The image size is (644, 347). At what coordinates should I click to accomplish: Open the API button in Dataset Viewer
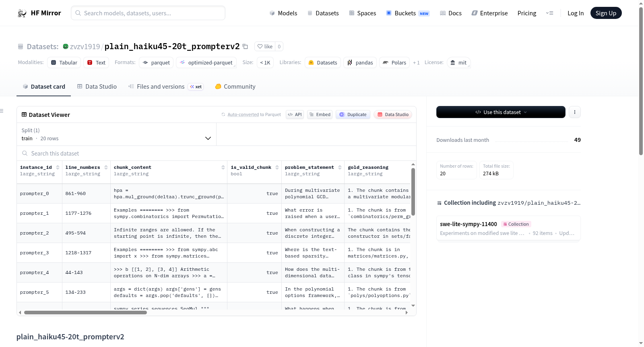click(295, 114)
